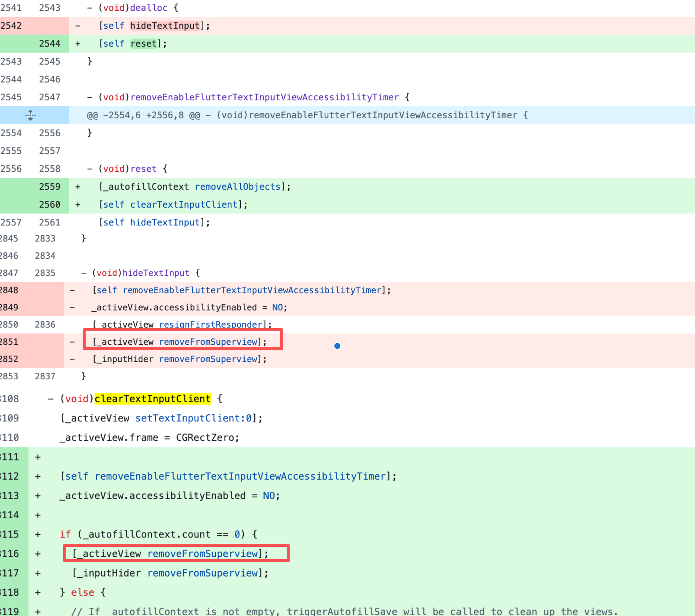Image resolution: width=695 pixels, height=616 pixels.
Task: Click the plus marker on added line 2544
Action: (x=78, y=44)
